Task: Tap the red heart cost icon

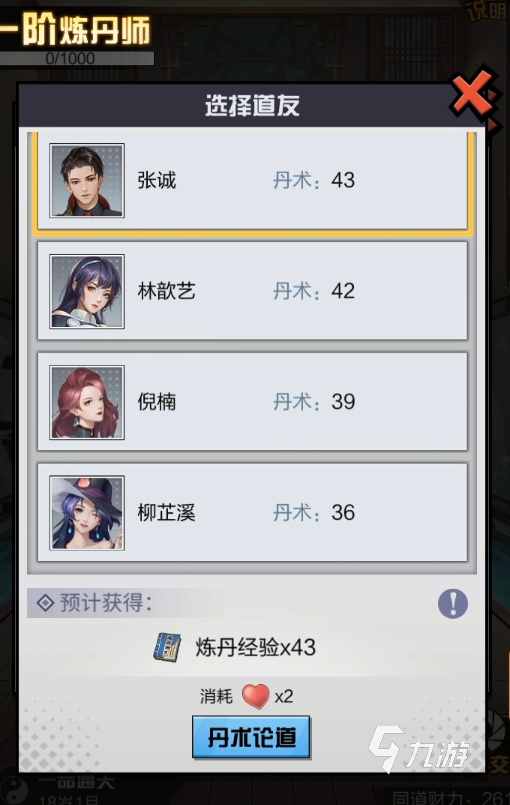Action: tap(255, 696)
